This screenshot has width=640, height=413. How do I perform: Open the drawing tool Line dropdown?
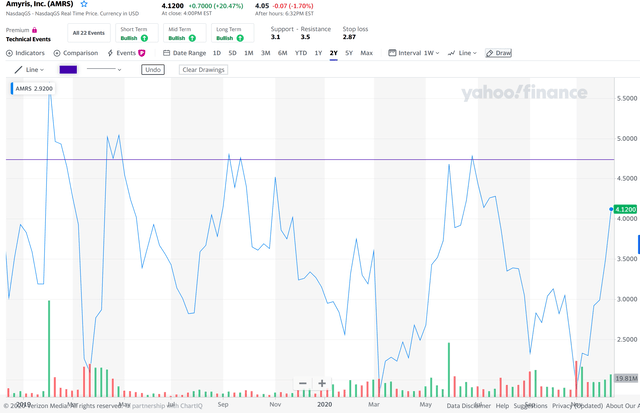29,70
